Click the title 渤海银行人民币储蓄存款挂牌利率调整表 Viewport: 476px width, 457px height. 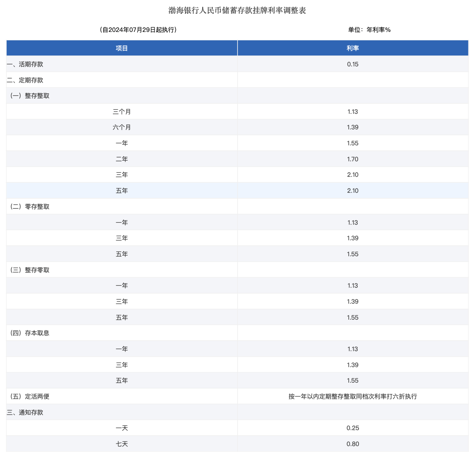point(237,11)
